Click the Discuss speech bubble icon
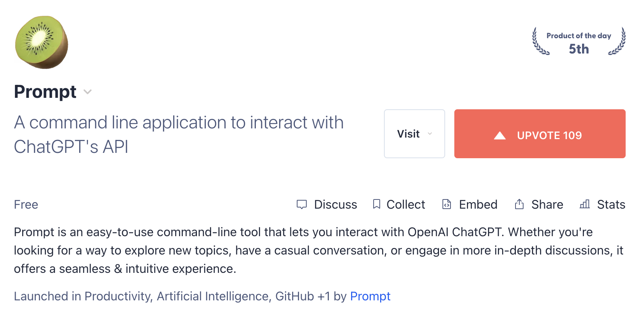644x321 pixels. 302,204
